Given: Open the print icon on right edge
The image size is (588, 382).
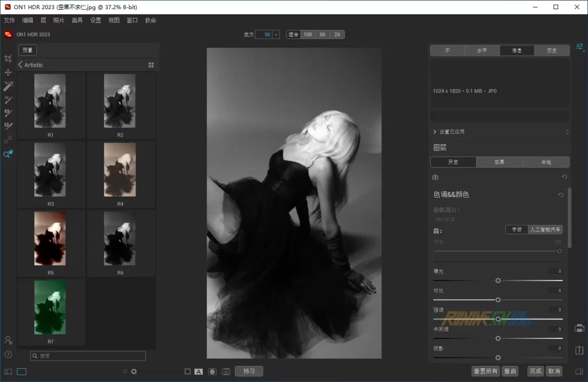Looking at the screenshot, I should tap(579, 328).
